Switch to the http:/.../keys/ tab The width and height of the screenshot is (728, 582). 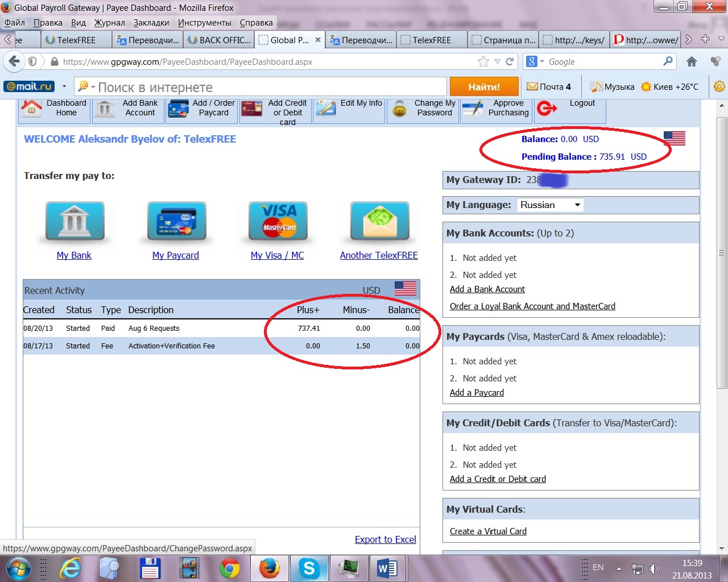[x=574, y=40]
